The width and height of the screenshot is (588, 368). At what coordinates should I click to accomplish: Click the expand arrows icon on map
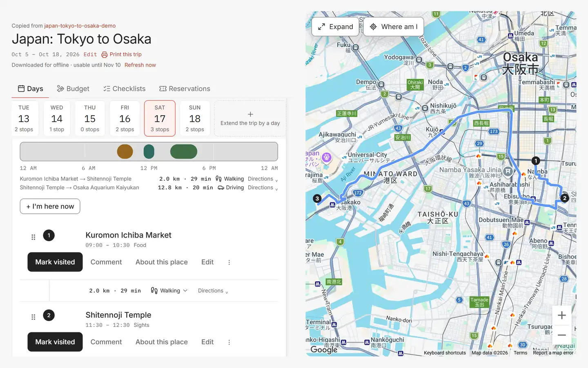pyautogui.click(x=322, y=27)
